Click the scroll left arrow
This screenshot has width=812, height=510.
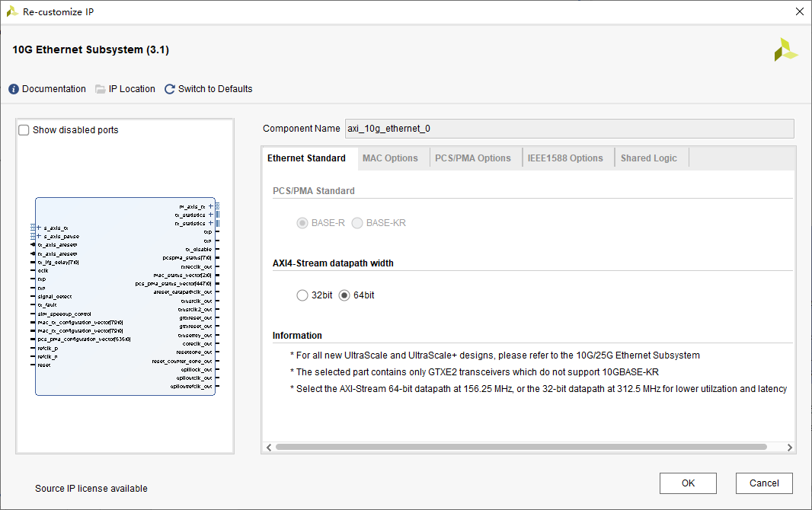269,448
